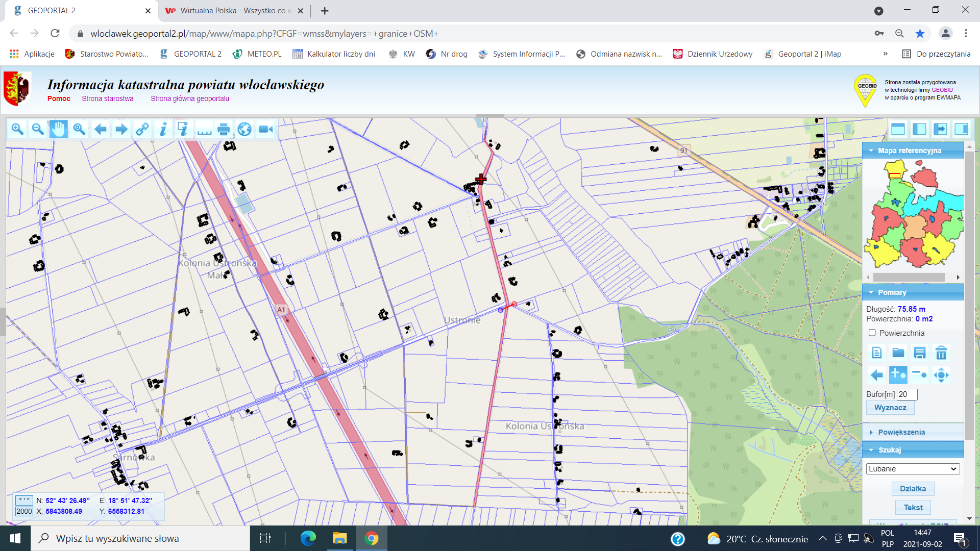Select the zoom in magnifier tool
Image resolution: width=980 pixels, height=551 pixels.
click(17, 130)
